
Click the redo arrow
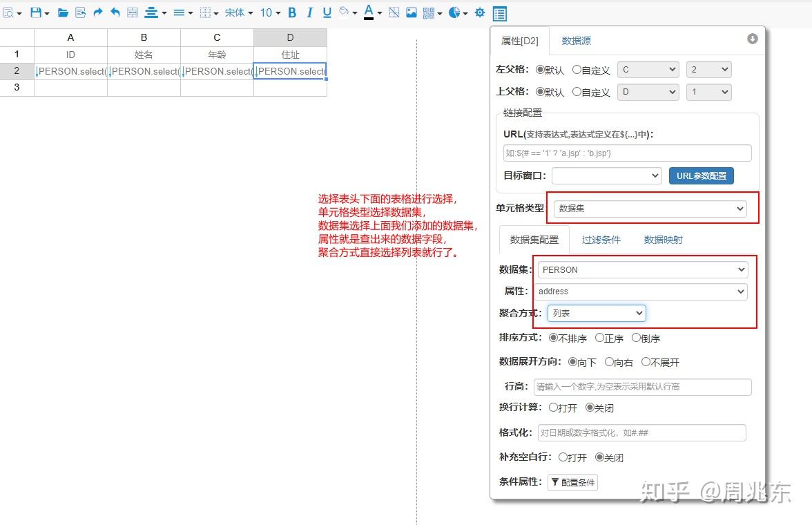coord(98,12)
